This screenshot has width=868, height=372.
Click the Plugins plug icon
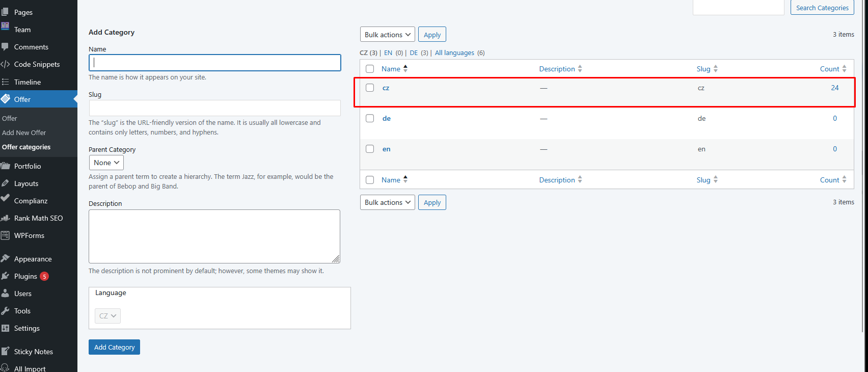tap(5, 276)
